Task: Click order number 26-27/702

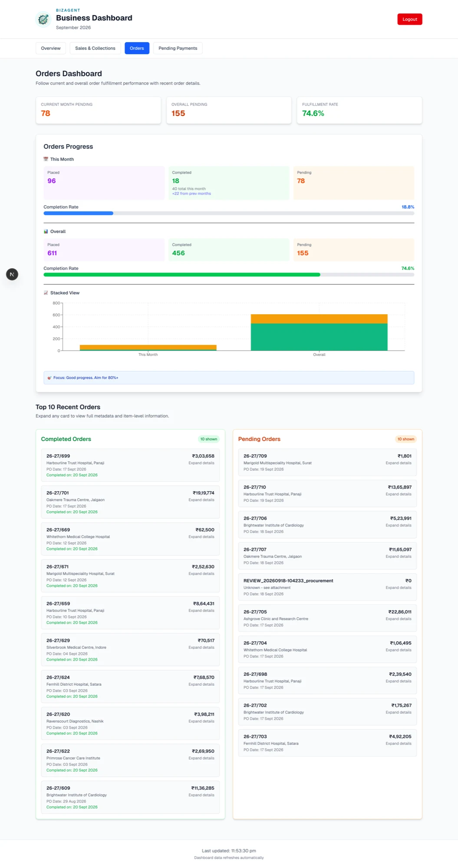Action: pos(255,706)
